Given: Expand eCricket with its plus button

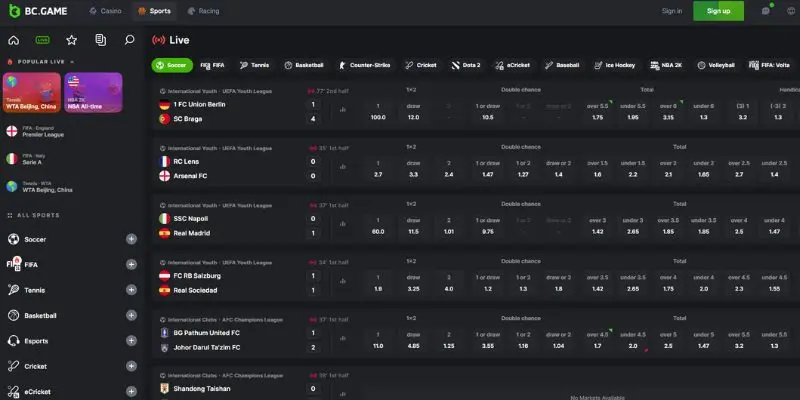Looking at the screenshot, I should [132, 391].
